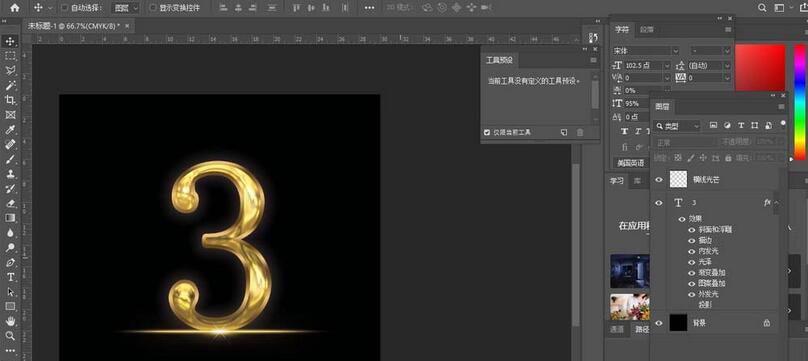Open the Layers panel menu button
808x361 pixels.
[781, 107]
